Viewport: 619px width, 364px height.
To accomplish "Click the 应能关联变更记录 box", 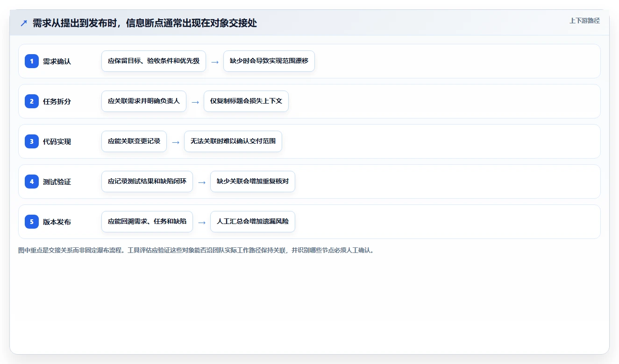I will (x=134, y=141).
